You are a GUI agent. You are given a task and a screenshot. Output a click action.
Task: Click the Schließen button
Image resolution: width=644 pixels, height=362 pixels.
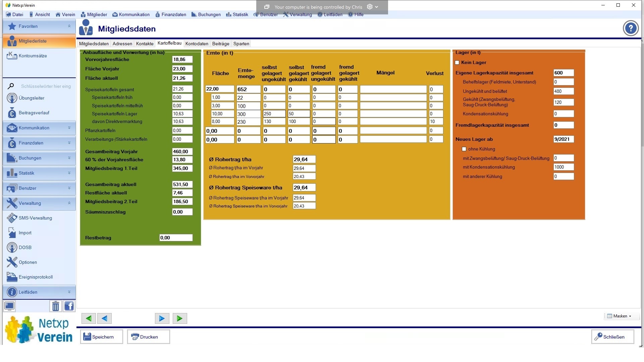pos(612,337)
